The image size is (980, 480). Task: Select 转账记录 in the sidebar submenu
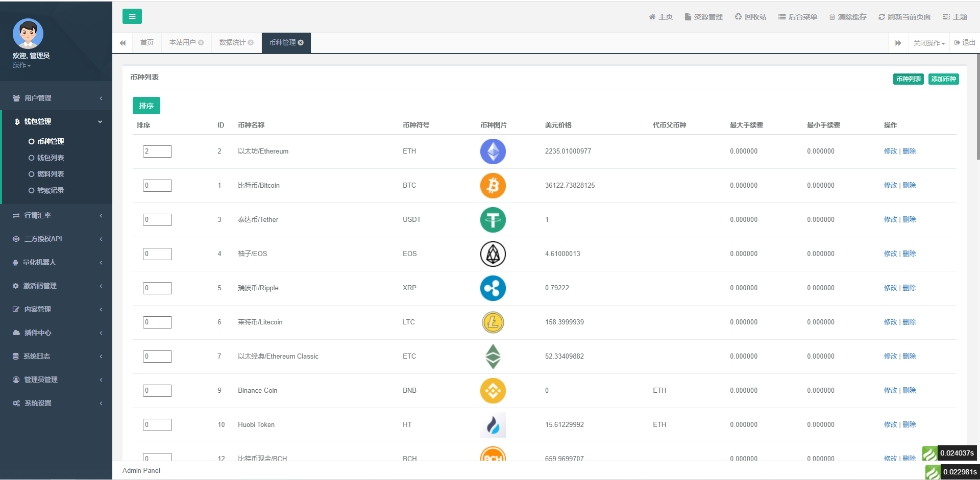coord(50,190)
